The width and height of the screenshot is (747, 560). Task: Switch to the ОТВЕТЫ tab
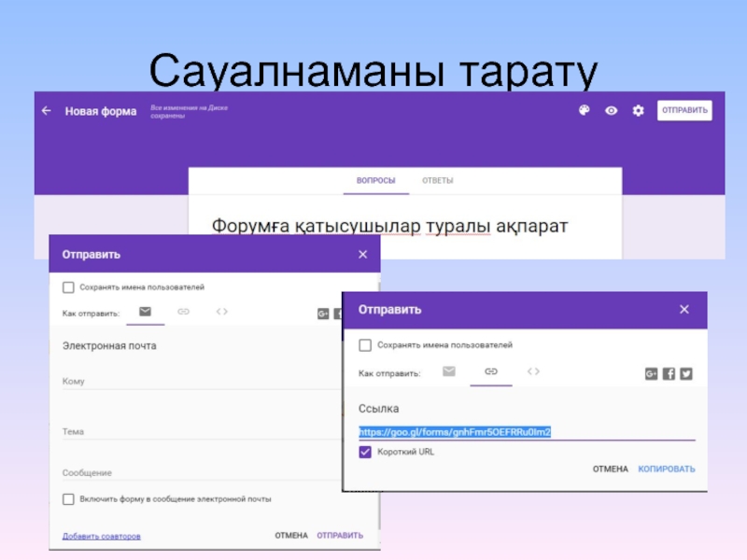tap(437, 180)
